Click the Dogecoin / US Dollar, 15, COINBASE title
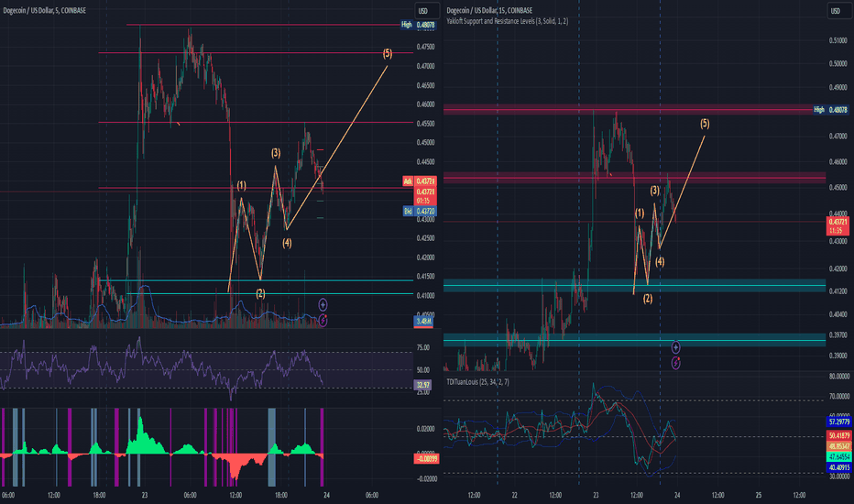 click(x=489, y=10)
